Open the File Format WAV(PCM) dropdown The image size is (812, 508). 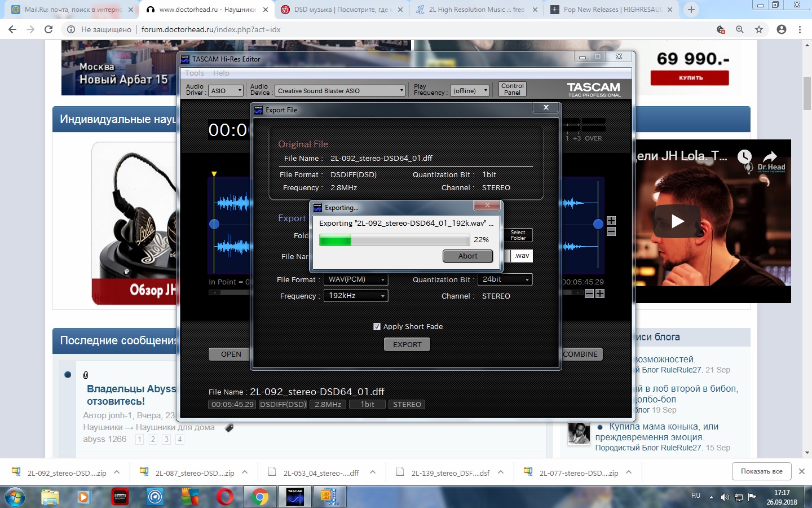[356, 279]
